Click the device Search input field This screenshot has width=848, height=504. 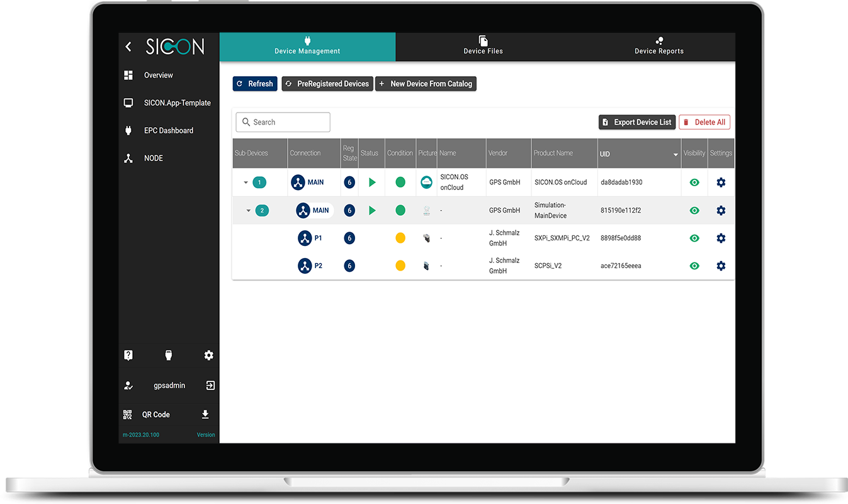[x=283, y=122]
